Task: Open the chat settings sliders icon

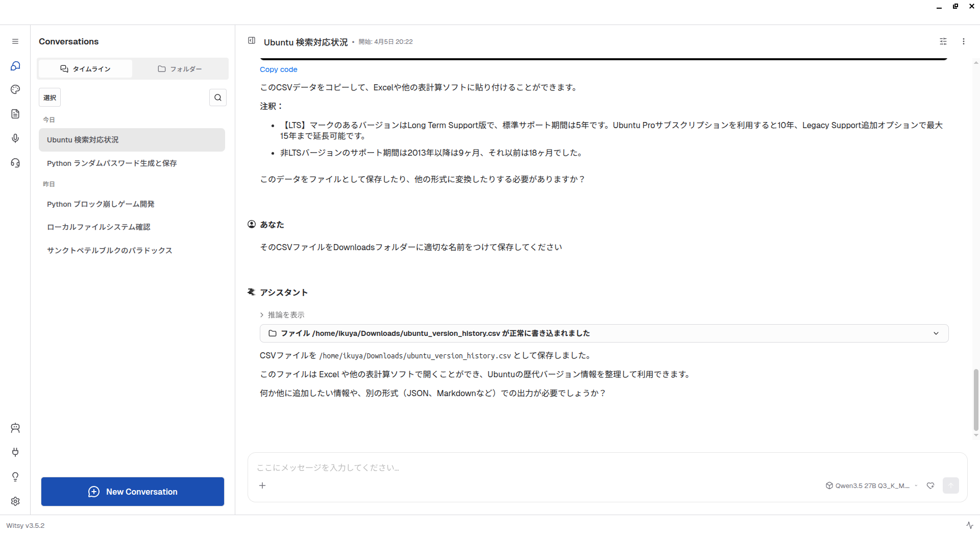Action: [943, 41]
